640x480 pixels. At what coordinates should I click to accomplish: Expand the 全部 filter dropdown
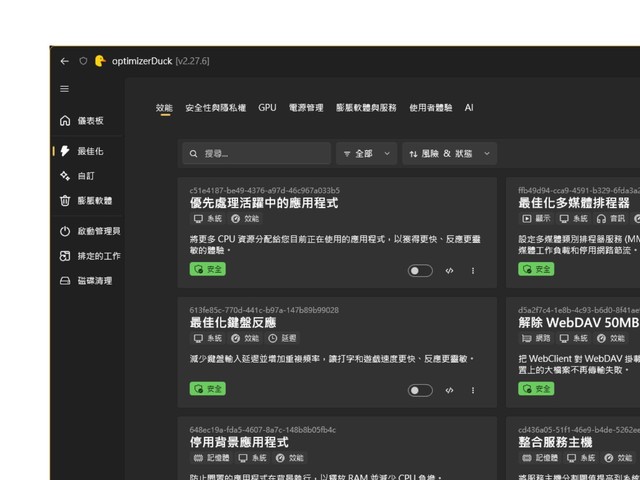(367, 153)
